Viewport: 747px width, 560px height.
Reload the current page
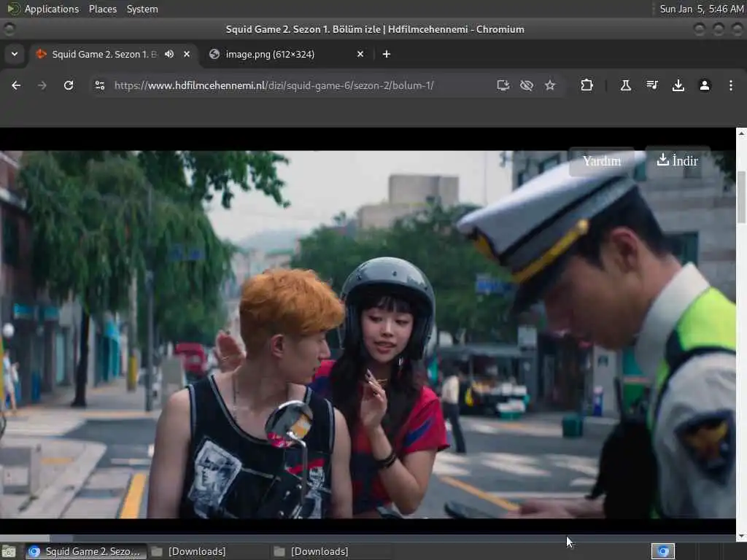click(x=69, y=85)
